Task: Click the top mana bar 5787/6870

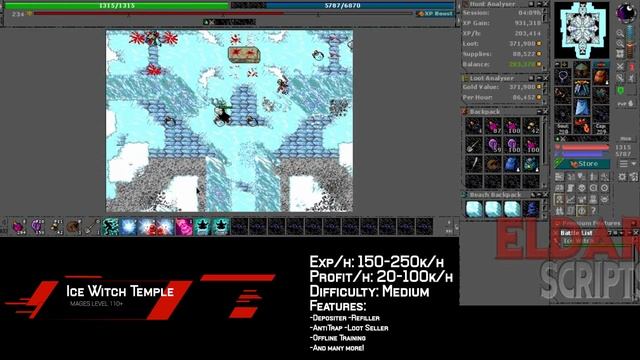Action: pos(342,6)
